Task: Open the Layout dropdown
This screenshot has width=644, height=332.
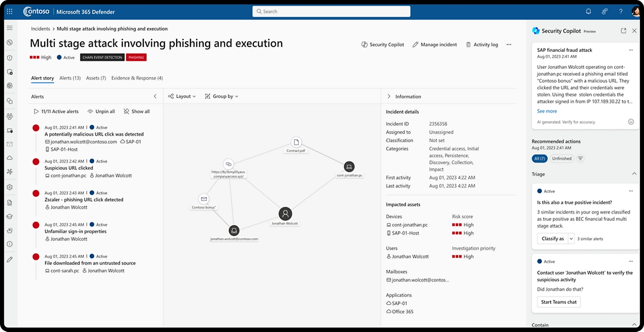Action: (182, 96)
